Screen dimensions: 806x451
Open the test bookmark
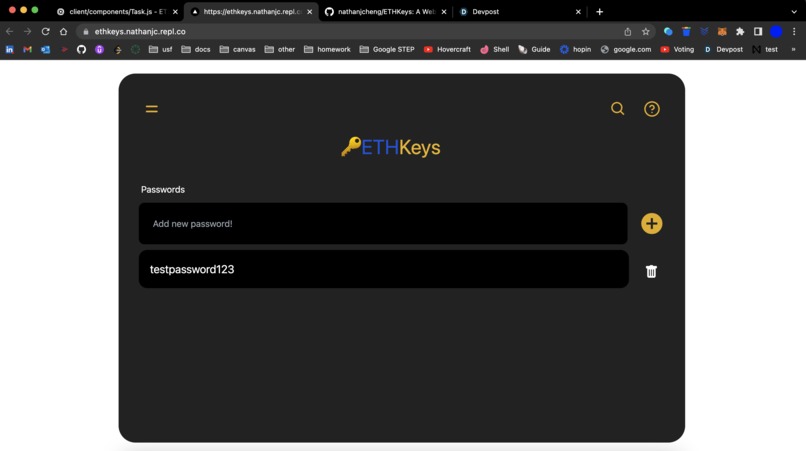coord(765,49)
